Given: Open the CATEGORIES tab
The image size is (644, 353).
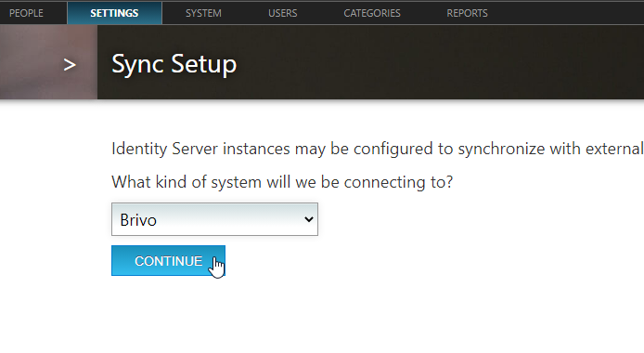Looking at the screenshot, I should (x=372, y=13).
